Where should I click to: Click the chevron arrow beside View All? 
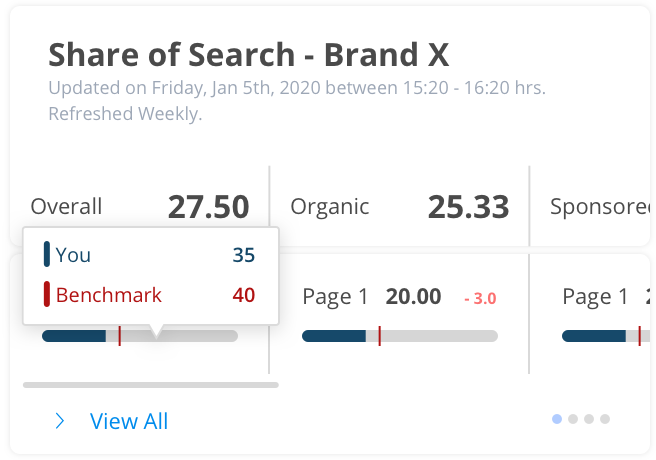[x=60, y=422]
